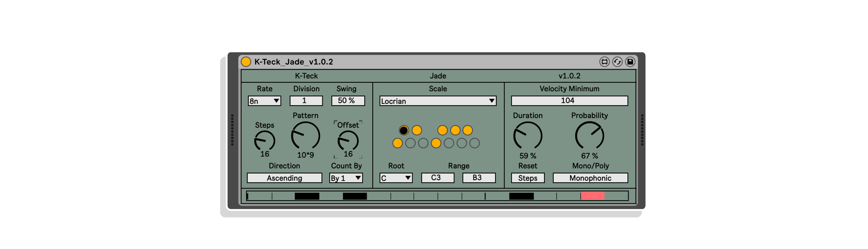Click the Division number box
Screen dimensions: 868x249
pos(306,101)
